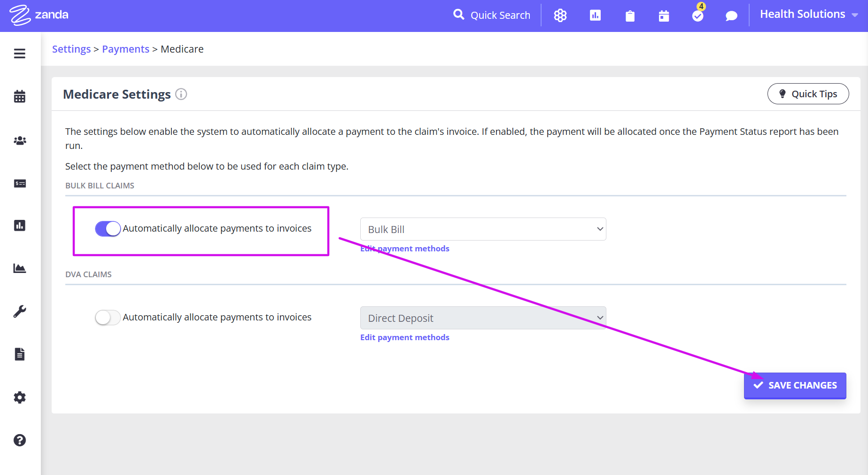Open the document icon in sidebar
Screen dimensions: 868x475
[20, 354]
